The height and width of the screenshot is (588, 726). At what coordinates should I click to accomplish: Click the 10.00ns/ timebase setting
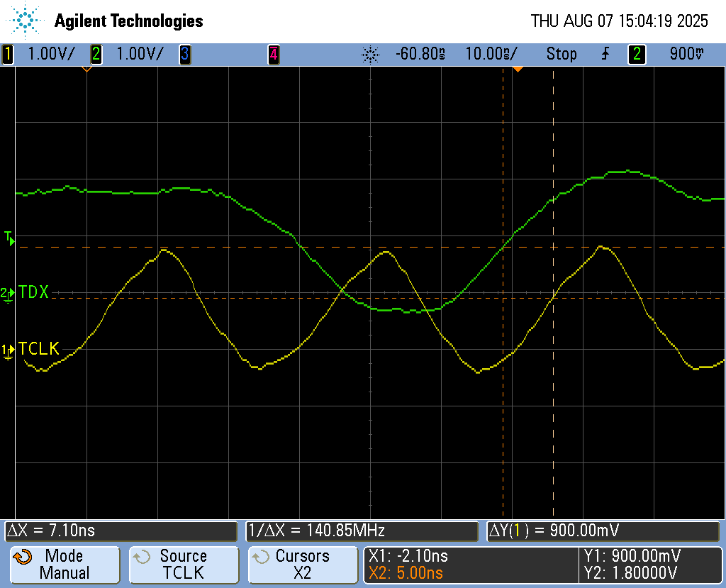[491, 54]
